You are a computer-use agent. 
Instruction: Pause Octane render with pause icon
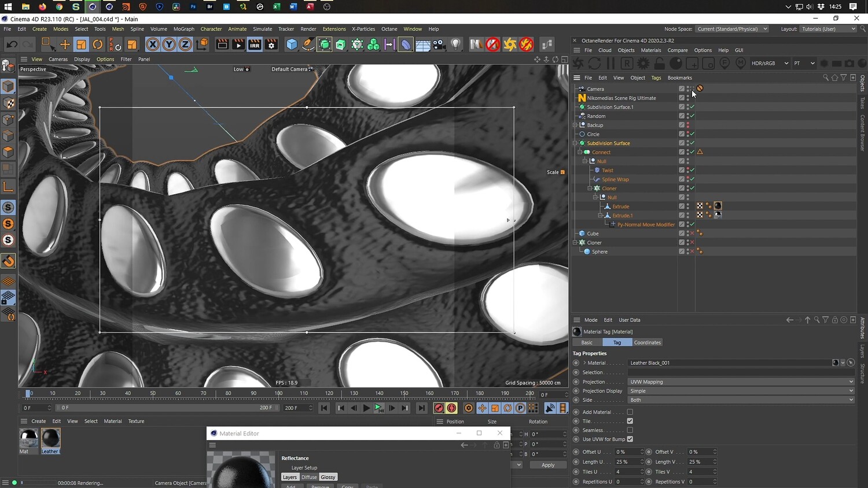[x=610, y=63]
